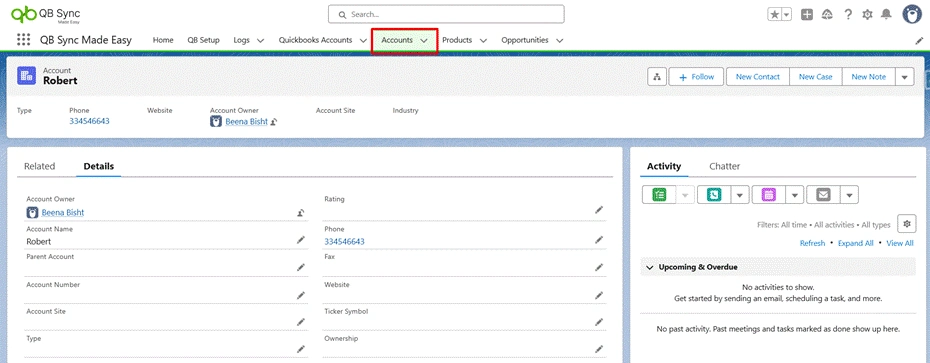
Task: Open the notifications bell icon
Action: tap(886, 14)
